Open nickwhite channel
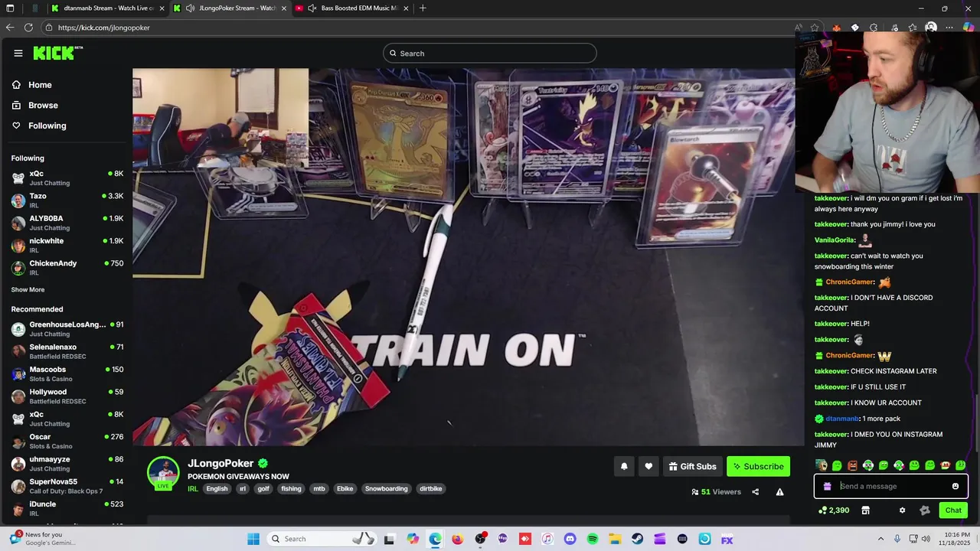 point(67,245)
